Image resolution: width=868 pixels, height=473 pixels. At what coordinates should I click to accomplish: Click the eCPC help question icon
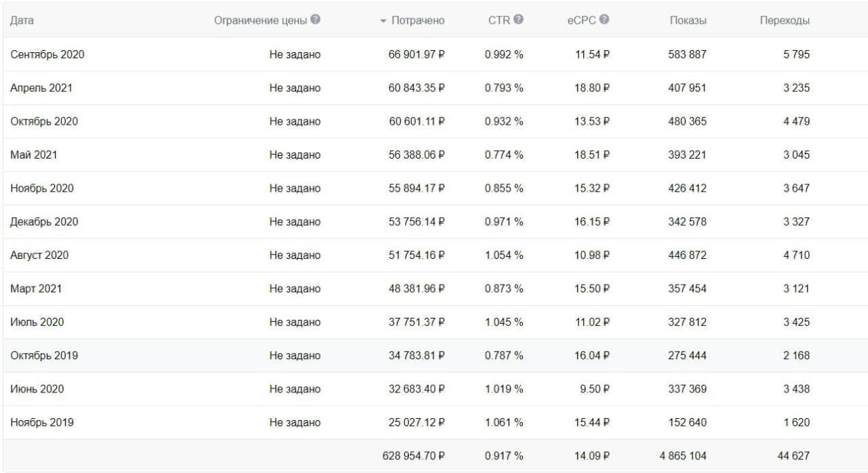604,20
